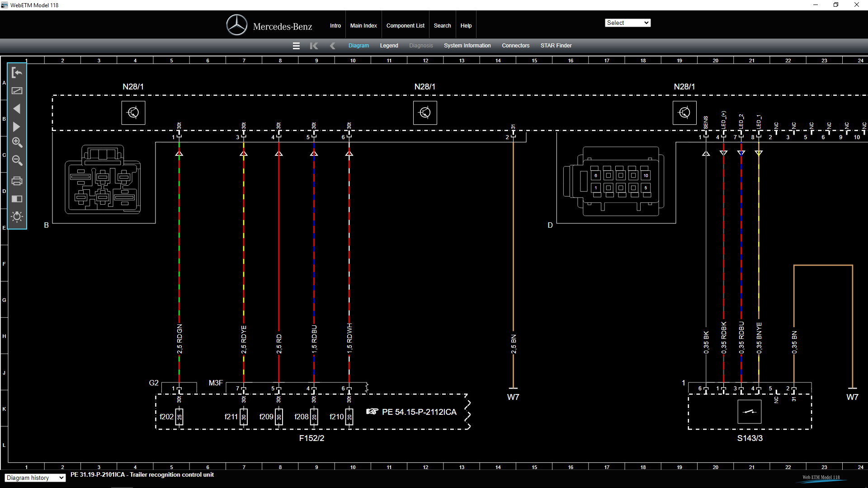Click the zoom out magnifier icon
Image resolution: width=868 pixels, height=488 pixels.
[x=17, y=160]
